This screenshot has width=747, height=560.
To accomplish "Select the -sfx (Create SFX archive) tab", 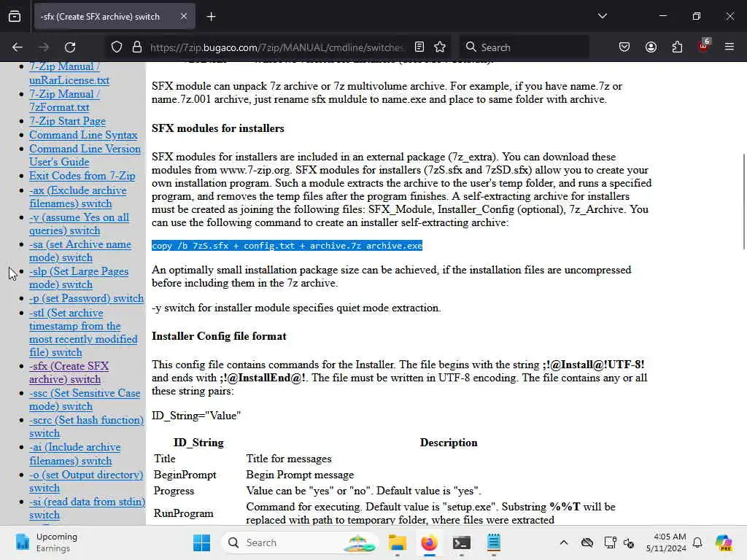I will tap(115, 17).
